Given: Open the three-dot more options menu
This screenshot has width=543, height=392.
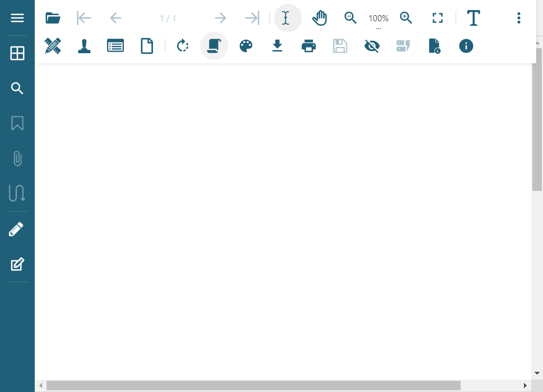Looking at the screenshot, I should [519, 18].
